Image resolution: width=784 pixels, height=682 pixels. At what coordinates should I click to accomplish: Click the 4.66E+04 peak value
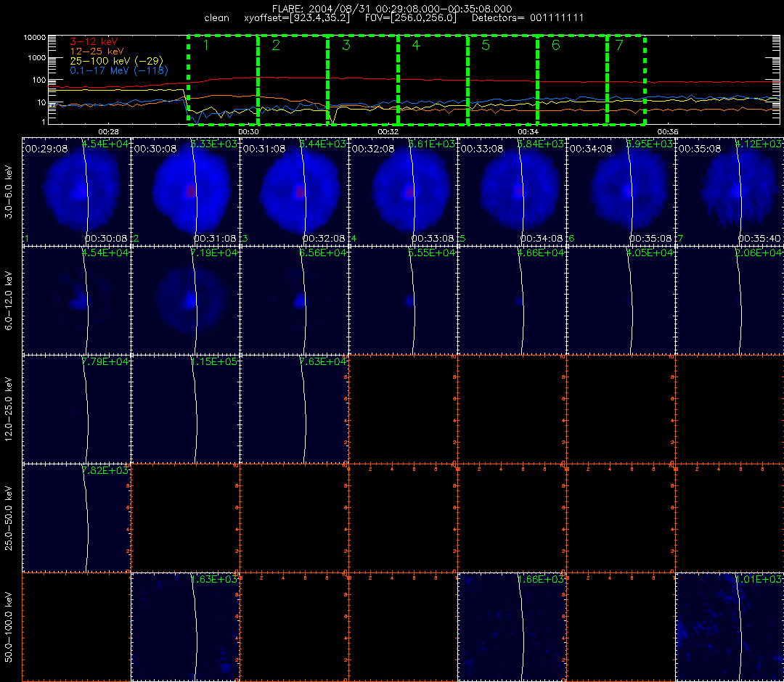[541, 252]
